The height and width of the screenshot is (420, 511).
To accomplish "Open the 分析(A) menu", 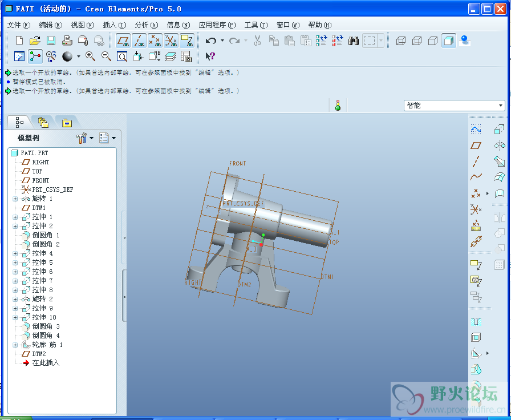I will 147,25.
